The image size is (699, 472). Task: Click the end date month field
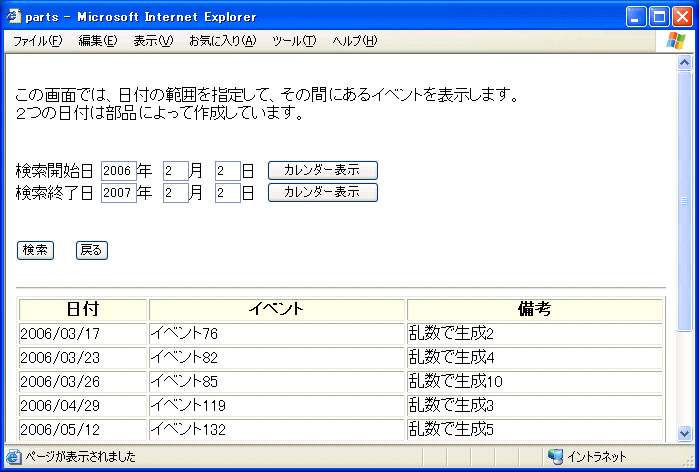[x=176, y=193]
